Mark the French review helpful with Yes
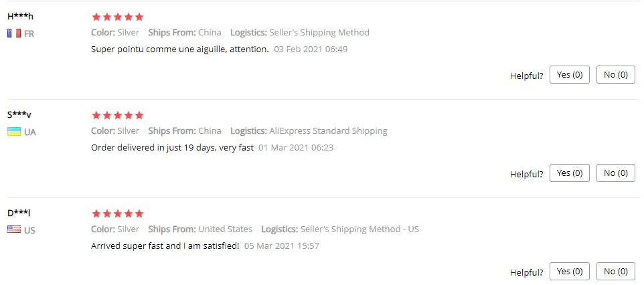The width and height of the screenshot is (644, 285). 570,75
